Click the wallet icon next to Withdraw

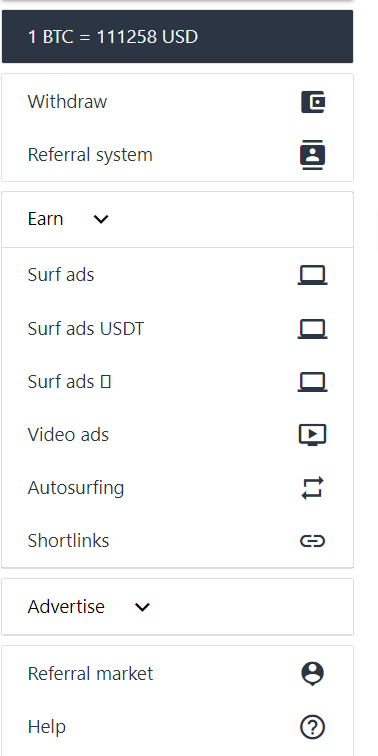[x=313, y=102]
